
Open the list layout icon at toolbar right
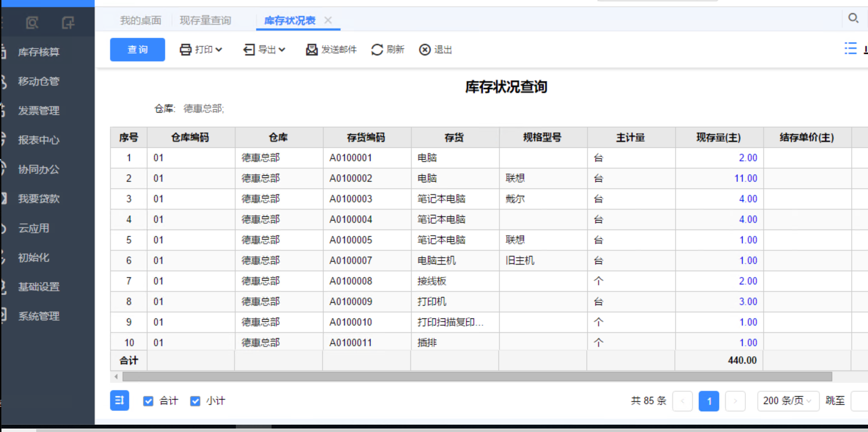pos(851,48)
